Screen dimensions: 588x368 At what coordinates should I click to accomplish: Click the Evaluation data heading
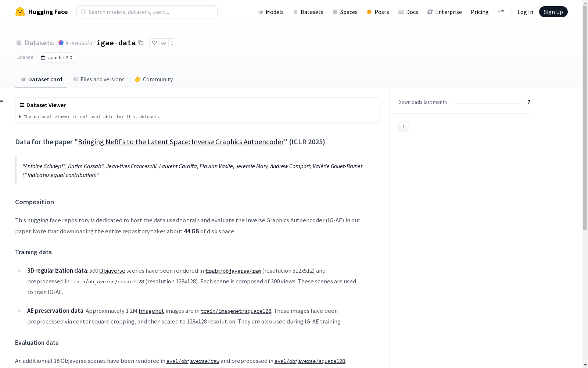tap(37, 343)
